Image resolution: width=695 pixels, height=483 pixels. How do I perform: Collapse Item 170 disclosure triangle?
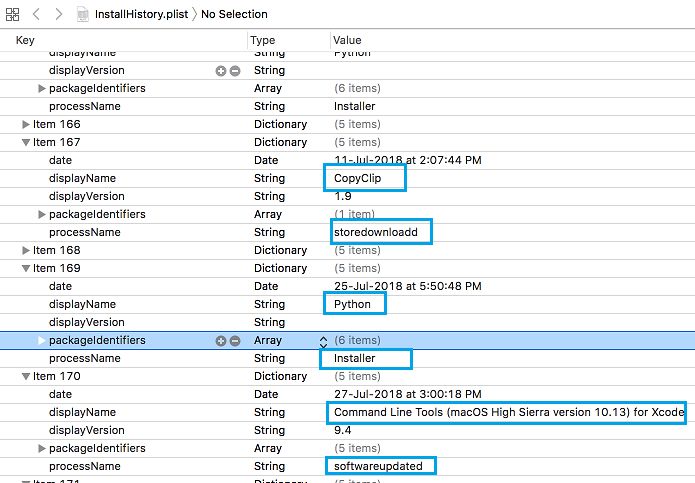26,376
